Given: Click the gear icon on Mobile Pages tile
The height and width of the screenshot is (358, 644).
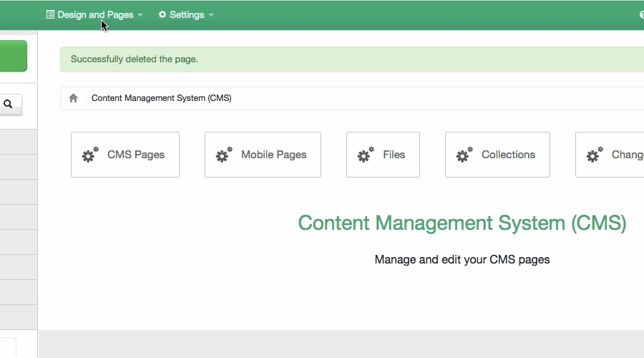Looking at the screenshot, I should [x=224, y=155].
